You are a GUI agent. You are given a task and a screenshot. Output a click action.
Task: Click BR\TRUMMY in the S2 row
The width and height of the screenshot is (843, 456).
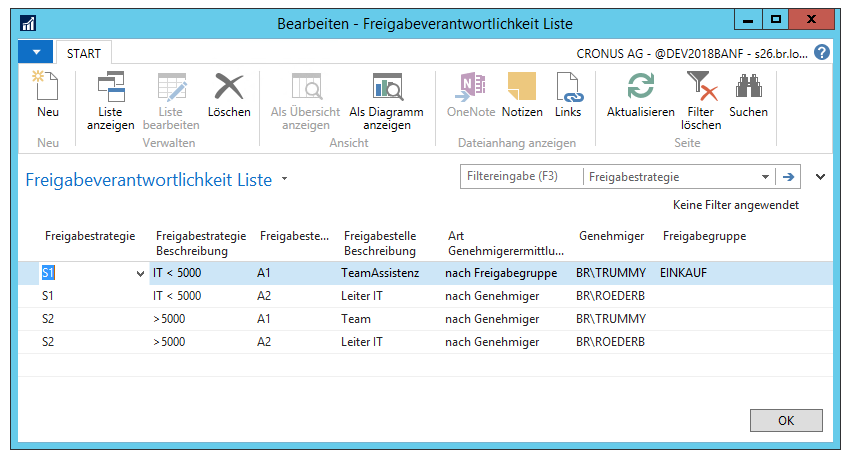click(611, 319)
